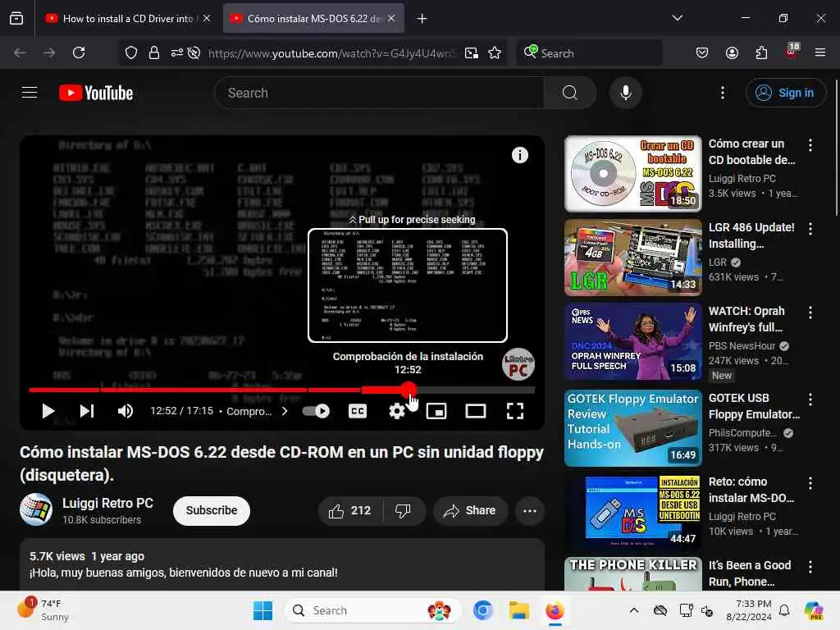Open 'Cómo crear un CD bootable' video thumbnail
Screen dimensions: 840x630
632,174
